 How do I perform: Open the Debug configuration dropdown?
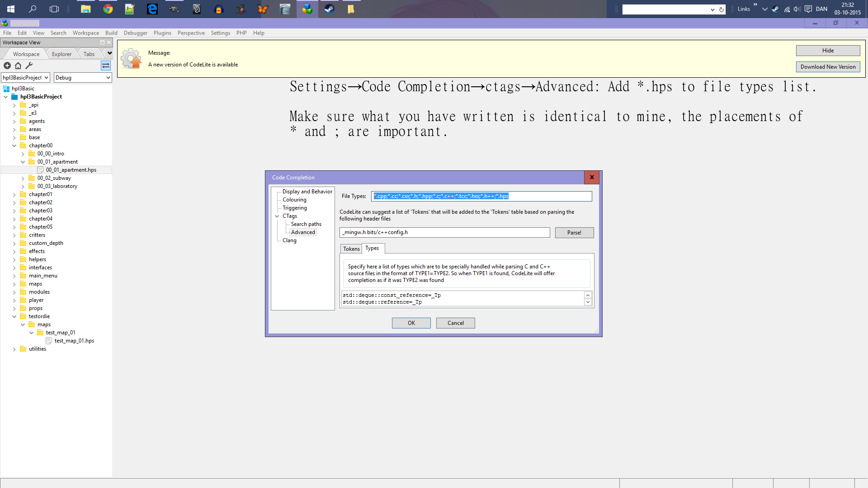click(x=83, y=78)
